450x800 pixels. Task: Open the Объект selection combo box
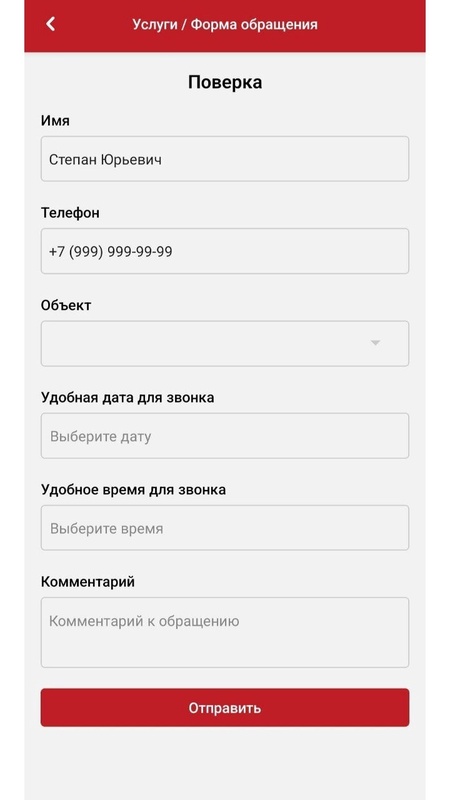click(x=225, y=343)
